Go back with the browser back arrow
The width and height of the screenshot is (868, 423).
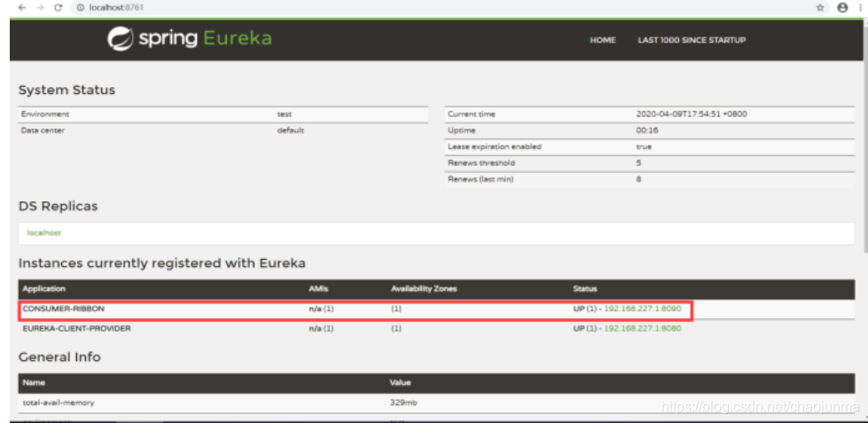click(21, 8)
